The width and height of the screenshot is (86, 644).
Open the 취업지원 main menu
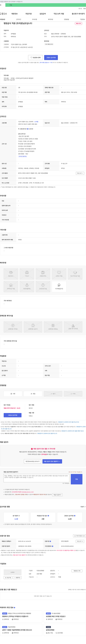(29, 14)
